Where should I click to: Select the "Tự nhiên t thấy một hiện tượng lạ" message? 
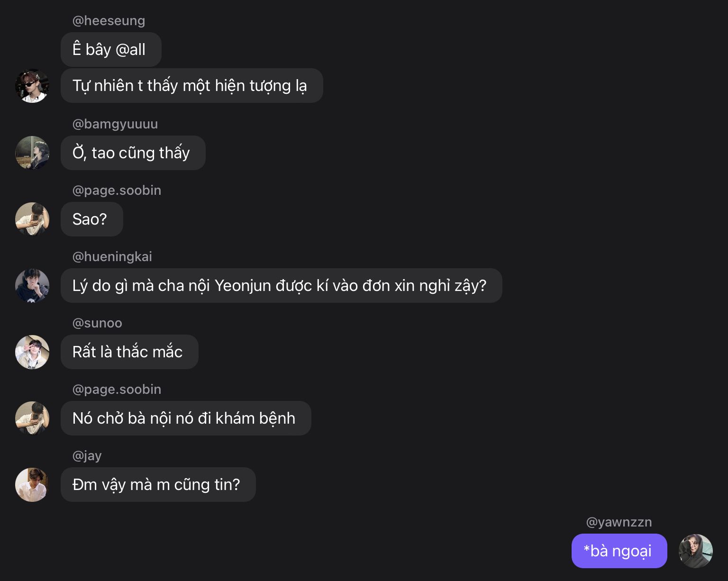coord(191,86)
